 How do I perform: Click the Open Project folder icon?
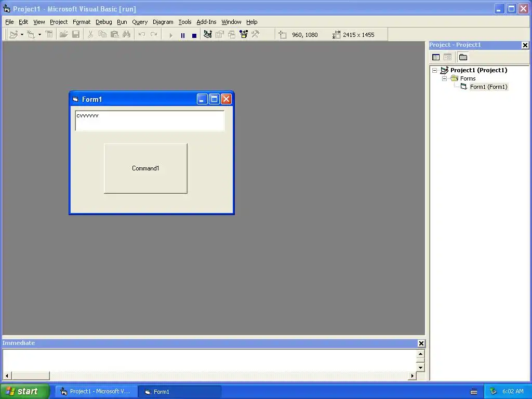[63, 35]
